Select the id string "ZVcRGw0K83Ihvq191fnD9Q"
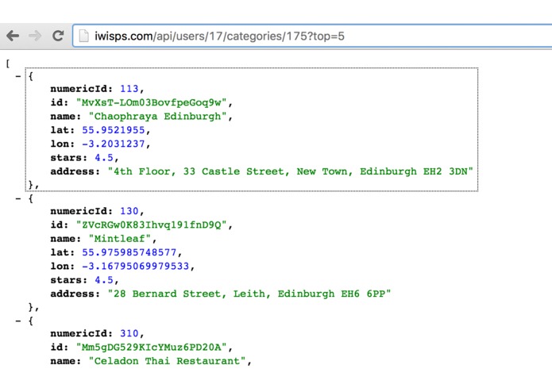The image size is (552, 392). click(x=152, y=225)
